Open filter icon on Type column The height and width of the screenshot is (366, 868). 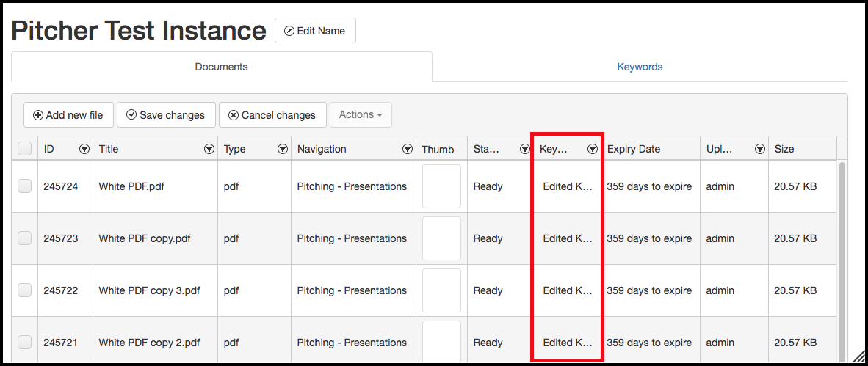283,149
